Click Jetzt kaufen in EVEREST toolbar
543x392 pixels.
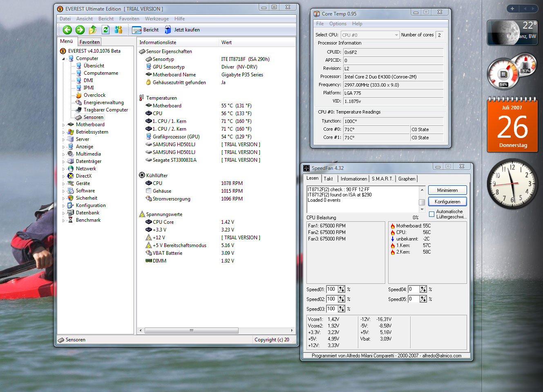[x=182, y=30]
